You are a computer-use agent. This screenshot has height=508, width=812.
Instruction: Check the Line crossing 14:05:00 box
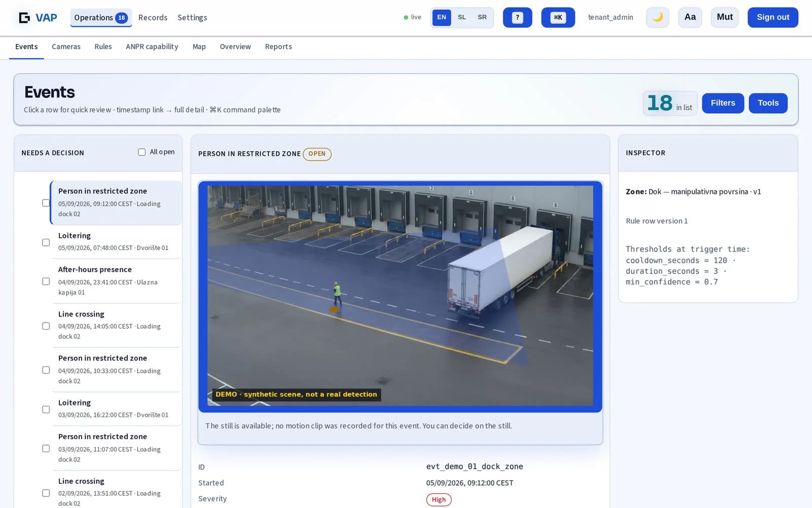click(x=46, y=326)
